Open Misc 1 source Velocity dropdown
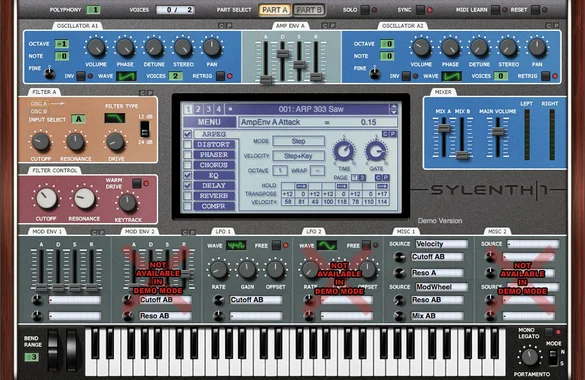585x380 pixels. [x=441, y=244]
